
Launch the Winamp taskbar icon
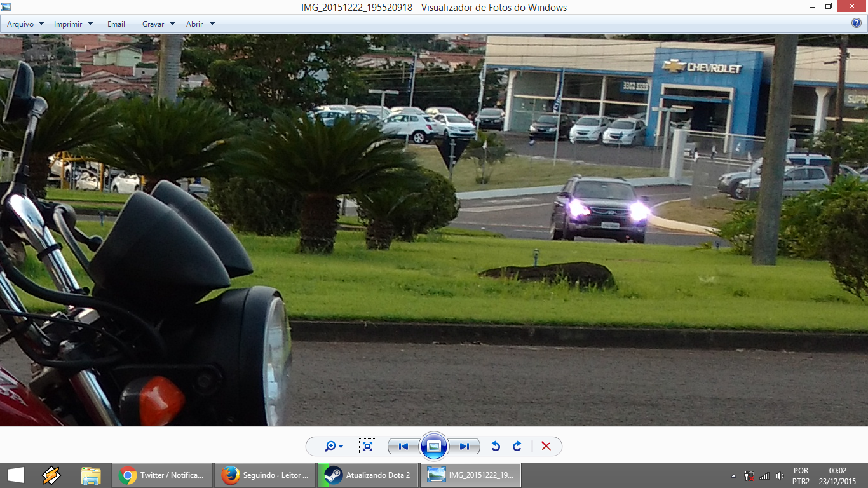click(x=51, y=475)
